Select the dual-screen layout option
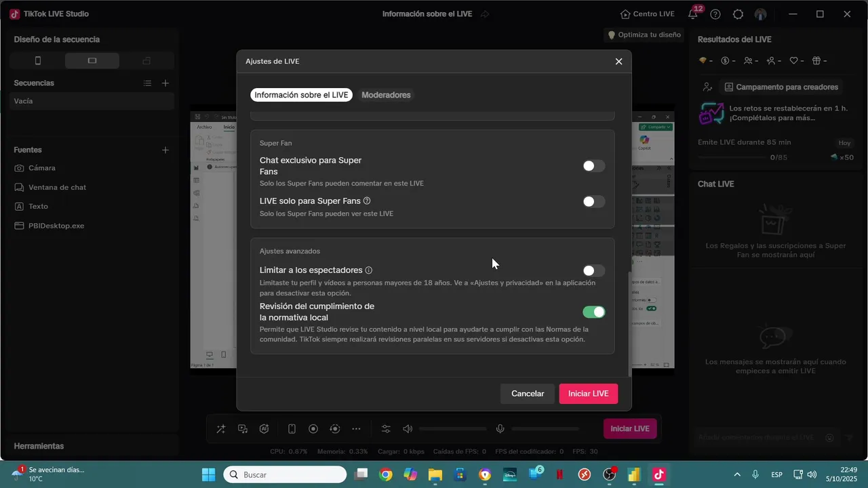 click(146, 61)
